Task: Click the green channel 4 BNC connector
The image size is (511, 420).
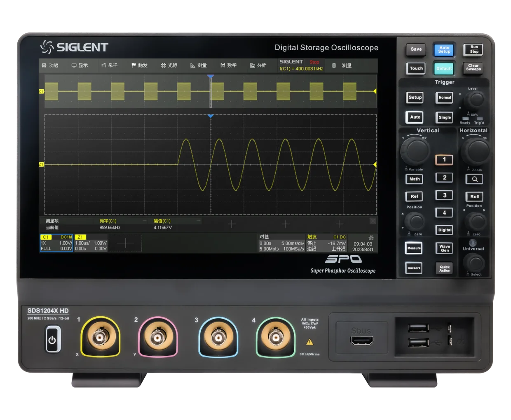Action: click(x=276, y=338)
